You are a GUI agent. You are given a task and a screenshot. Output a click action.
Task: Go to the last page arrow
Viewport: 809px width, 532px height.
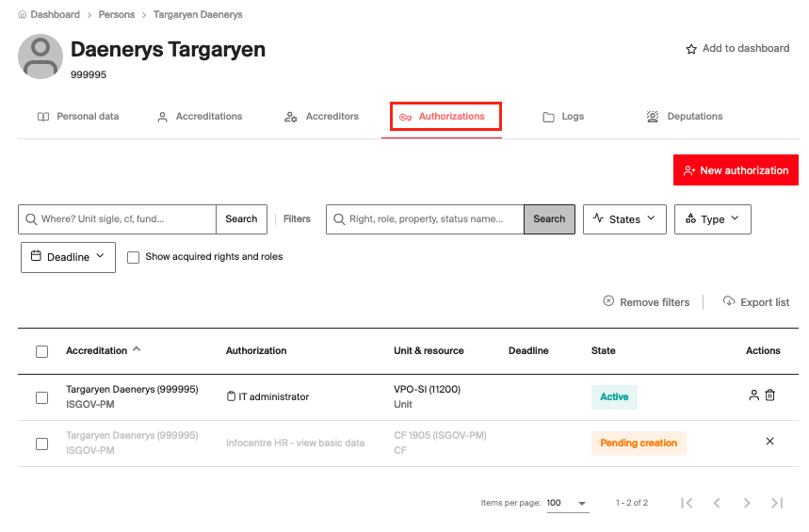click(x=777, y=503)
